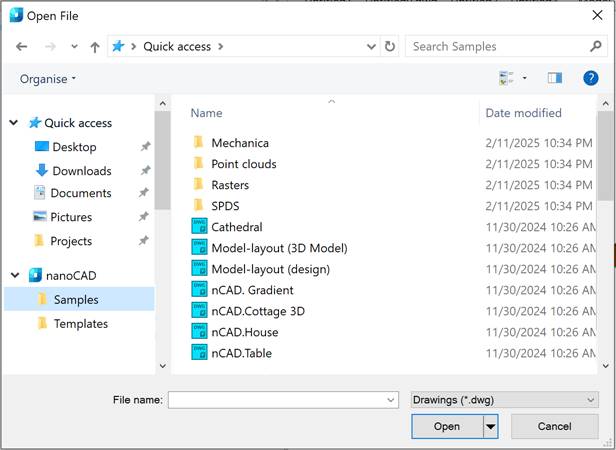The width and height of the screenshot is (616, 450).
Task: Click the Quick access breadcrumb text
Action: pyautogui.click(x=177, y=46)
